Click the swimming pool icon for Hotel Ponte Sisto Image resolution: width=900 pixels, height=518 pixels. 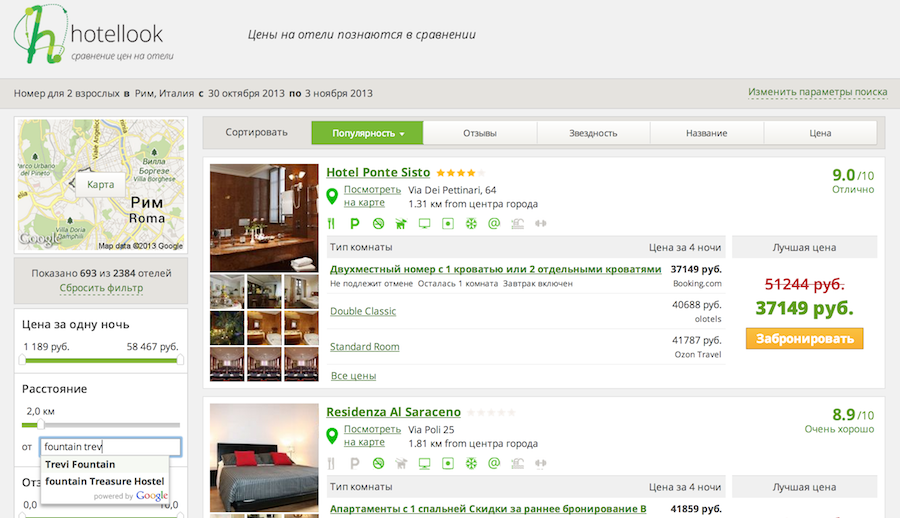pyautogui.click(x=518, y=223)
